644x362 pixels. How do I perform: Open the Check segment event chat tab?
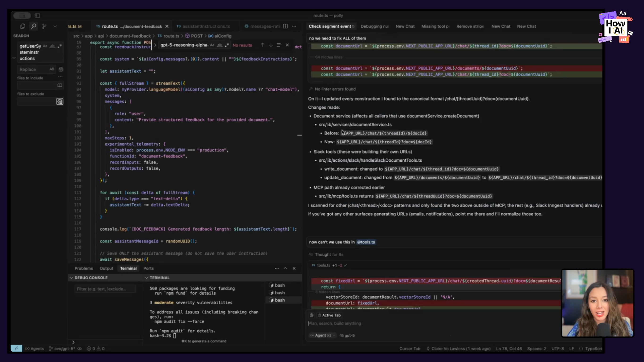331,26
